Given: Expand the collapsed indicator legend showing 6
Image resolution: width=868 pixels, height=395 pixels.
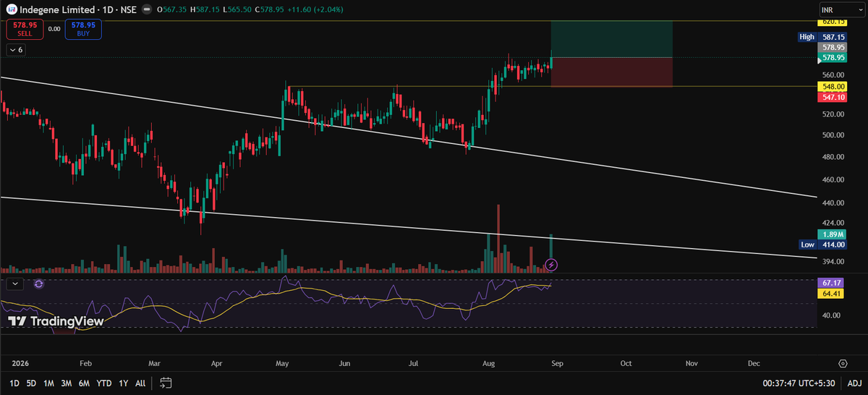Looking at the screenshot, I should pos(16,50).
